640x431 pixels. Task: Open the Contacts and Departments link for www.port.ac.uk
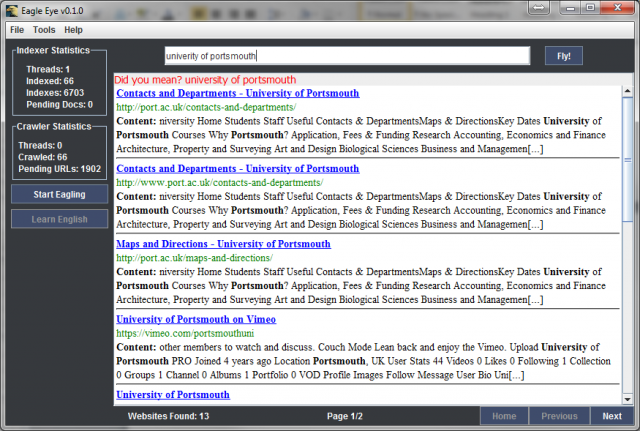238,169
